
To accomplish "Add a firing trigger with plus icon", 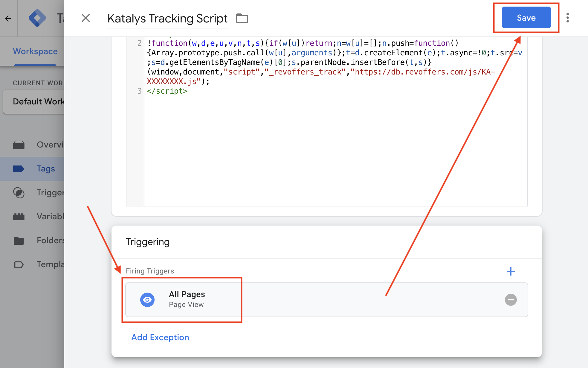I will [511, 271].
